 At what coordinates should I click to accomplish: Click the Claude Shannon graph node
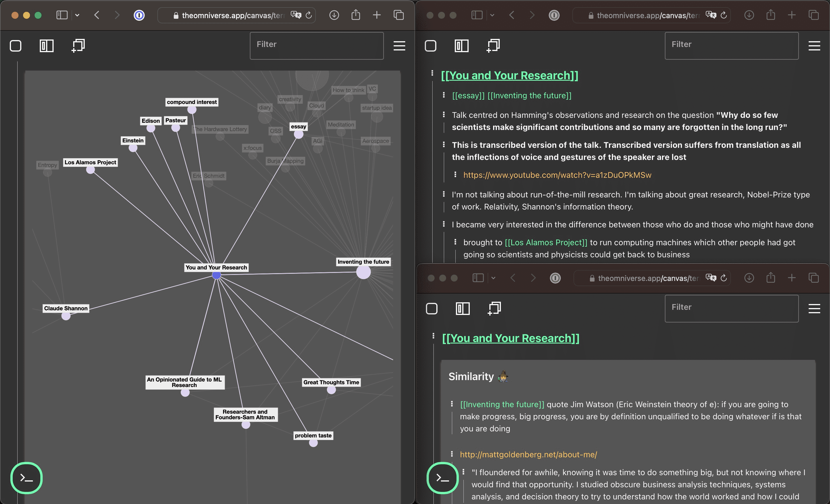[x=66, y=316]
